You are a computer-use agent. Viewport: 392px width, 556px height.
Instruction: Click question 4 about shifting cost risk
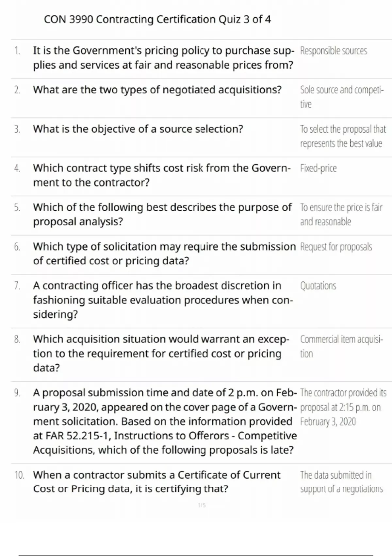tap(161, 175)
